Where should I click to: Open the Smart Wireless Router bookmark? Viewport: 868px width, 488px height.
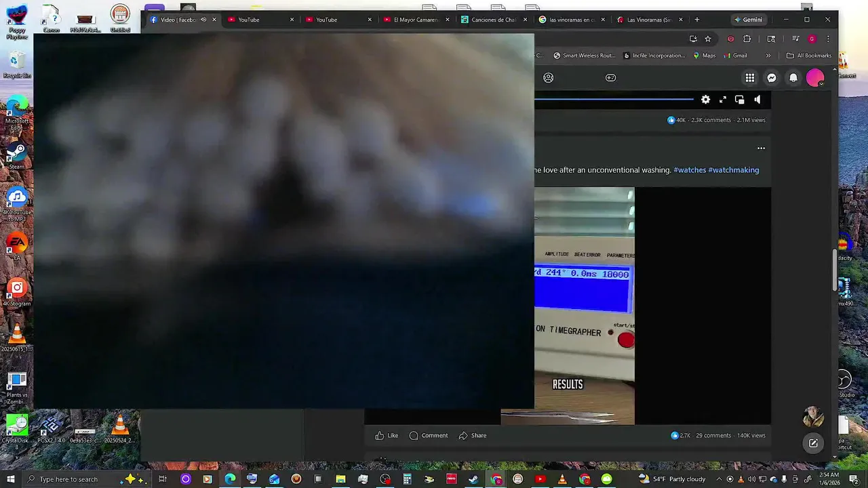pos(585,56)
